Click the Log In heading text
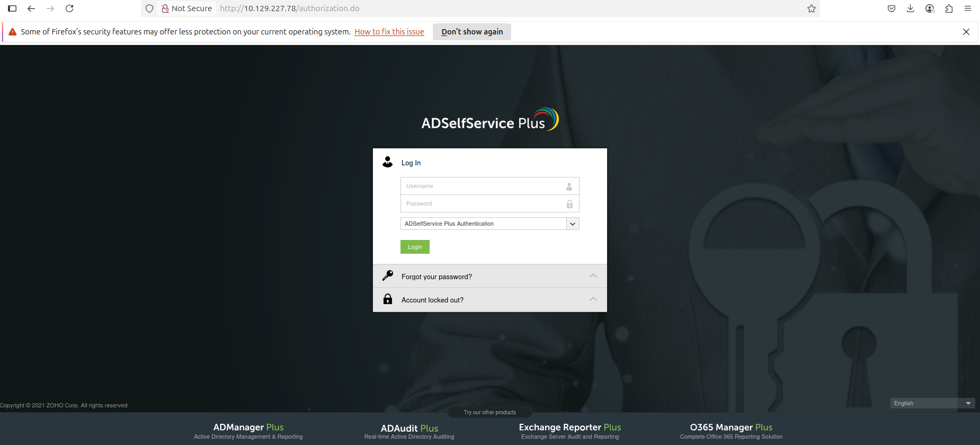This screenshot has height=445, width=980. (x=411, y=163)
